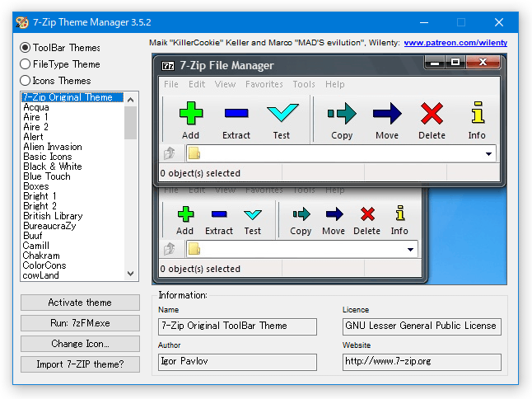Screen dimensions: 532x399
Task: Click the large dark blue Move arrow
Action: [x=387, y=113]
